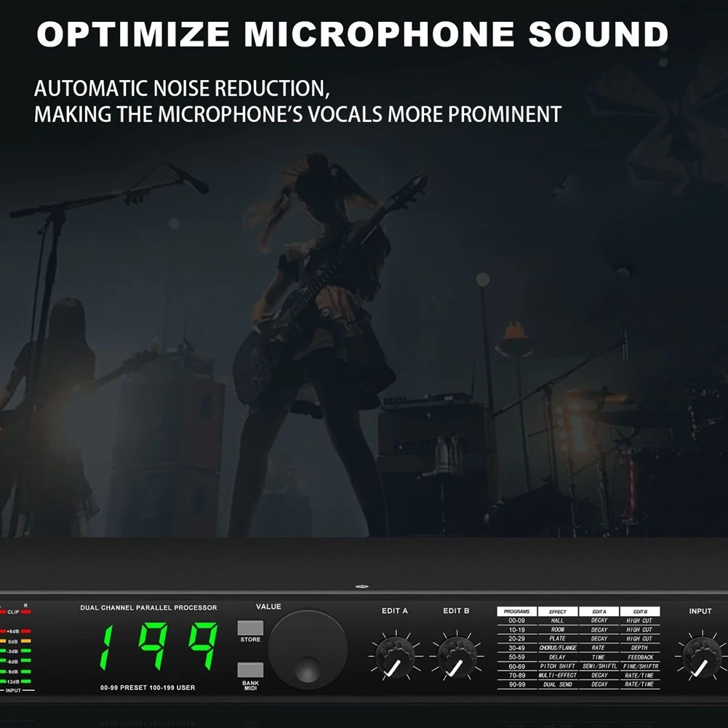728x728 pixels.
Task: Click the 60-69 program range cell
Action: coord(517,665)
